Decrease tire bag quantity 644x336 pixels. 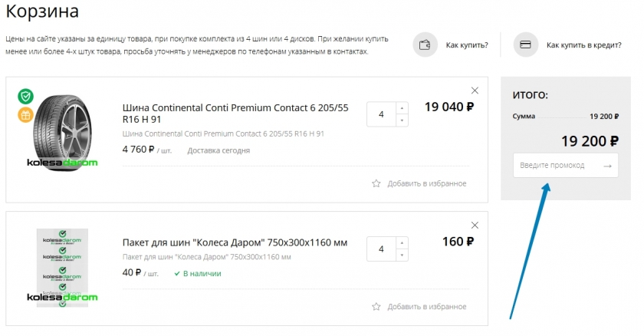pyautogui.click(x=402, y=255)
